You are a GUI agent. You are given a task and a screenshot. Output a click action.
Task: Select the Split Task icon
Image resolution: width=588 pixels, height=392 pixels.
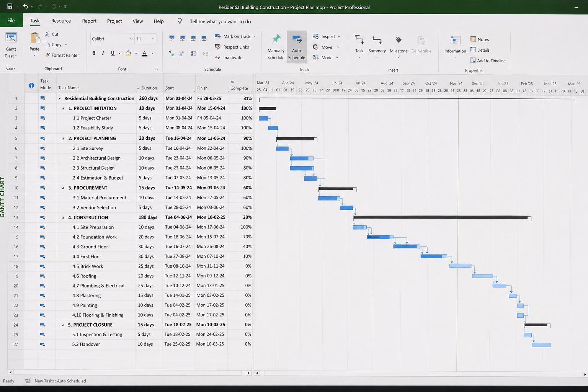194,54
